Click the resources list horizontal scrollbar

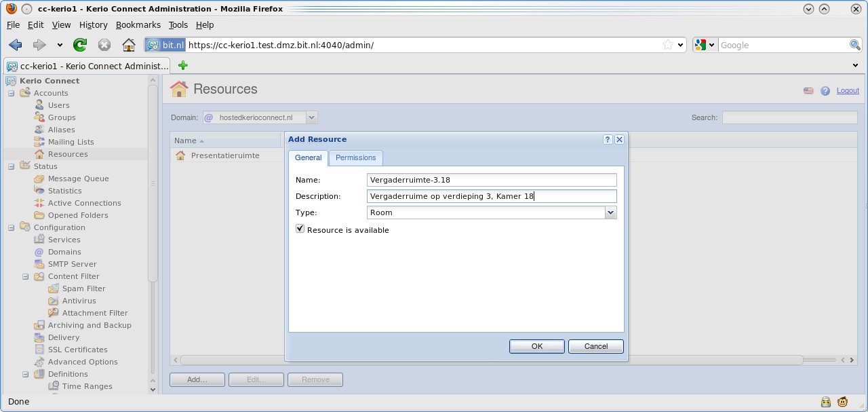(x=491, y=360)
